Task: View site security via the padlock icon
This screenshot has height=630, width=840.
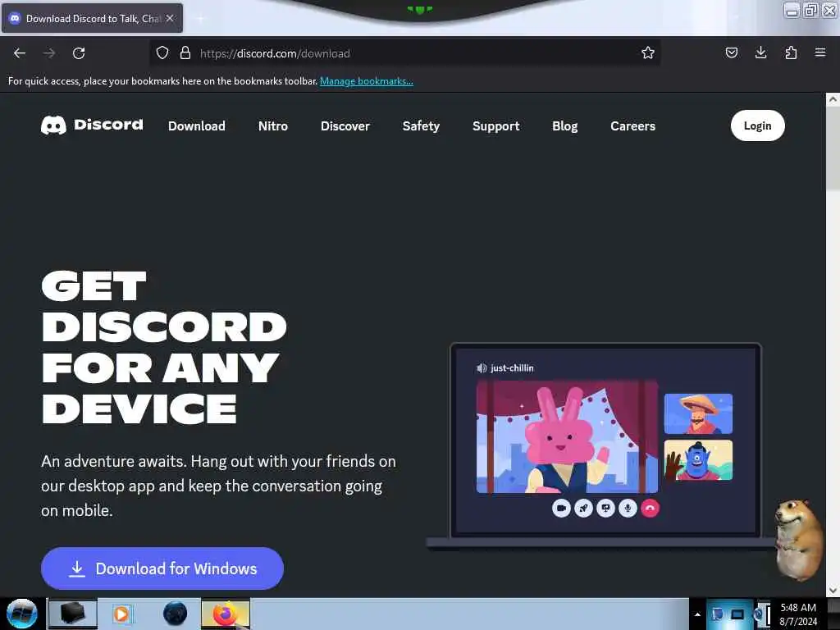Action: [185, 52]
